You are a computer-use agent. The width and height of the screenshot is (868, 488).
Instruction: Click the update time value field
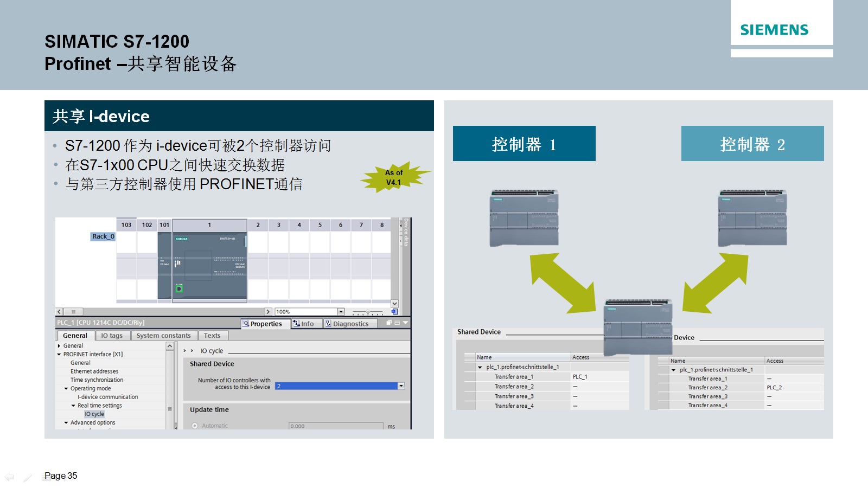pos(336,426)
